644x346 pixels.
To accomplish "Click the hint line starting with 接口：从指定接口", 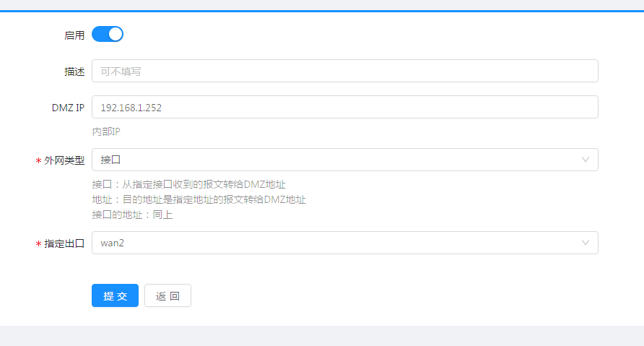I will (189, 184).
